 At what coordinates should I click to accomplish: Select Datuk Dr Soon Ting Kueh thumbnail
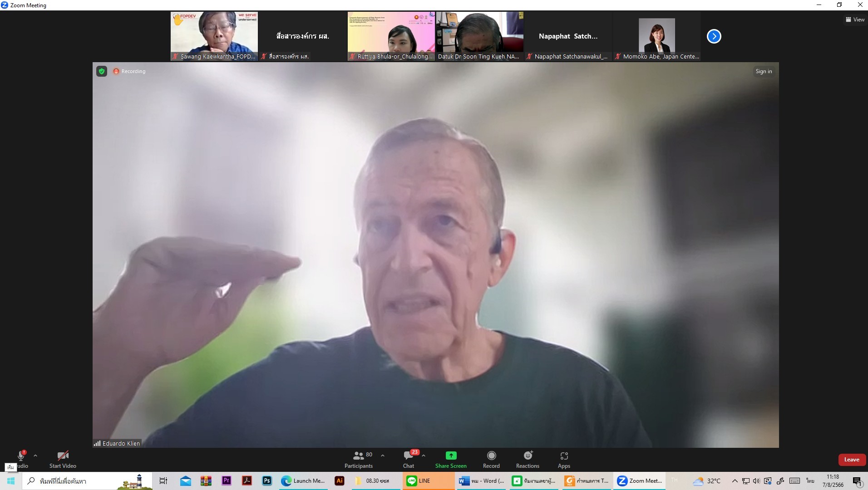click(x=479, y=36)
